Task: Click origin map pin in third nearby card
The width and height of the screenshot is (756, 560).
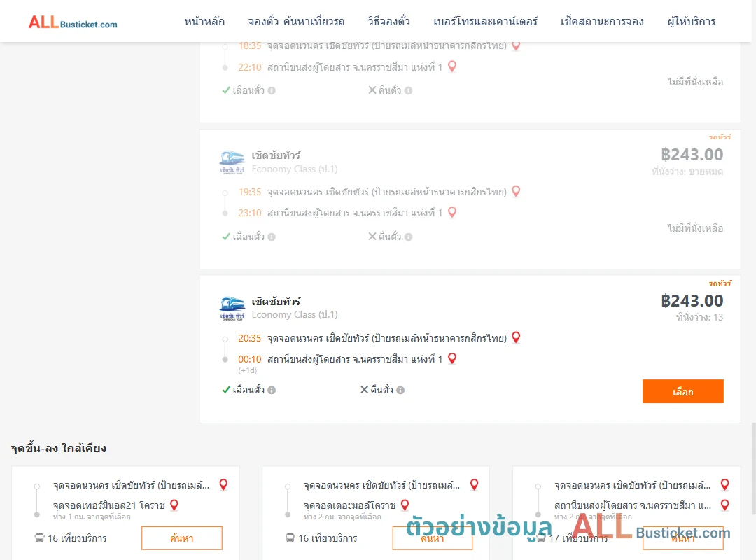Action: (724, 485)
